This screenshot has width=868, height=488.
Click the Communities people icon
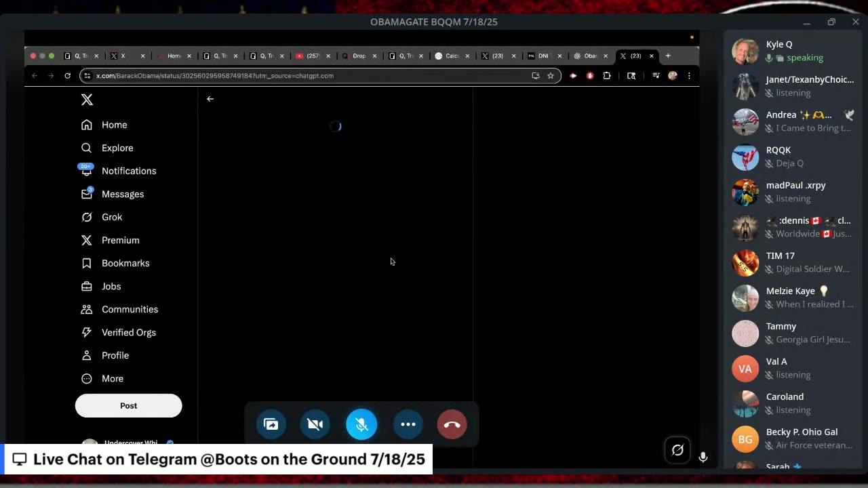click(87, 309)
